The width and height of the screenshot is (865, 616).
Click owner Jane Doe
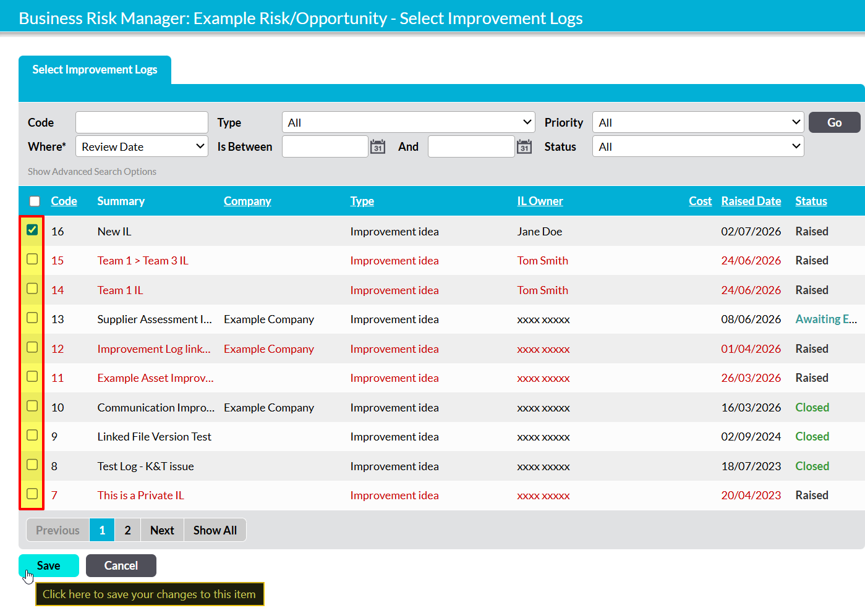[x=540, y=232]
